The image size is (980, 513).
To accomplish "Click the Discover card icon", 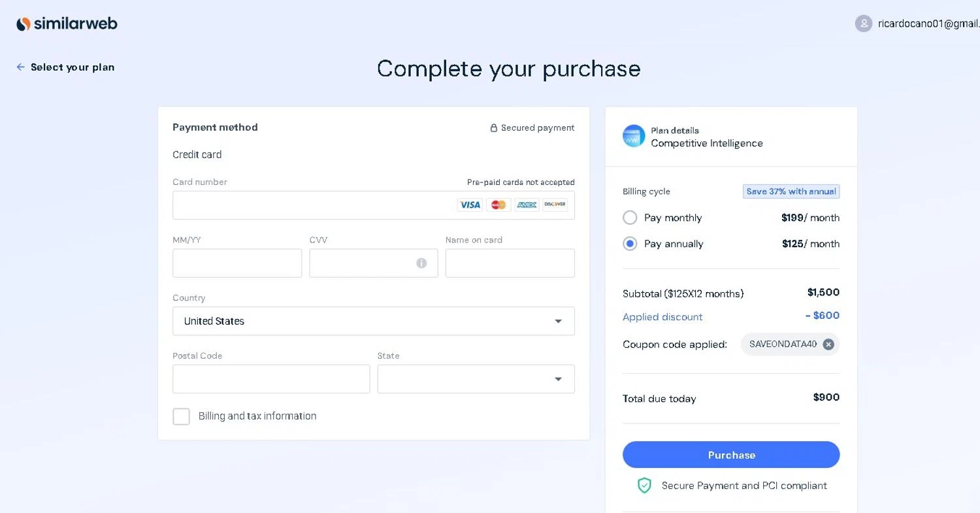I will (555, 205).
